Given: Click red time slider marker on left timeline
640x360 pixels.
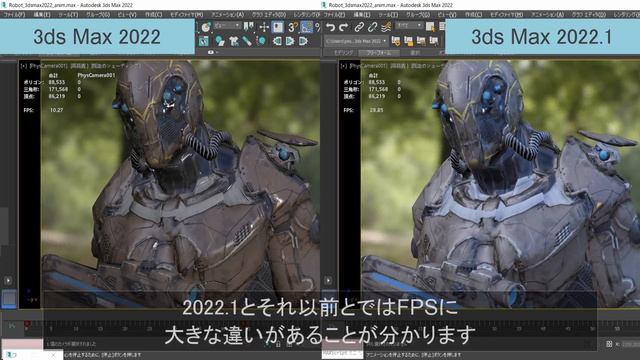Looking at the screenshot, I should 27,324.
